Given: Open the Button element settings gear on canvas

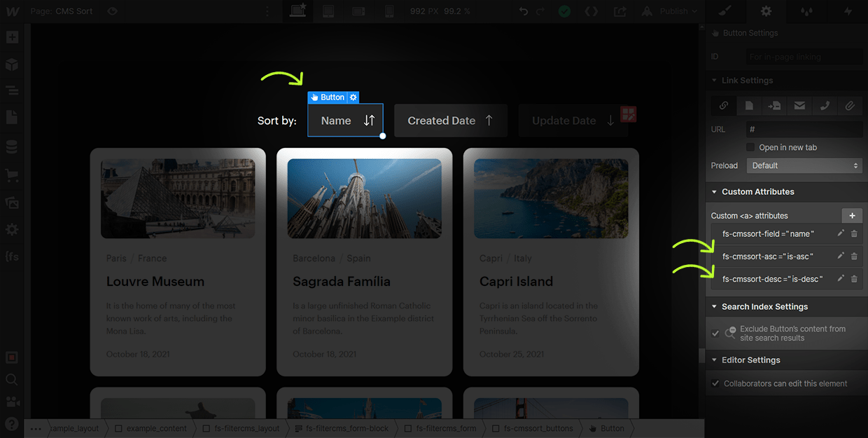Looking at the screenshot, I should [353, 97].
